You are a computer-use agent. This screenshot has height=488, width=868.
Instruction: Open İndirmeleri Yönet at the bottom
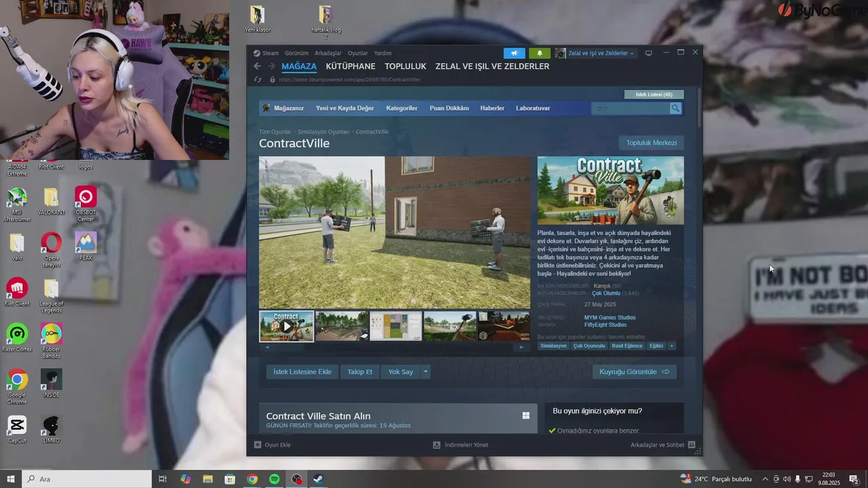(x=460, y=445)
